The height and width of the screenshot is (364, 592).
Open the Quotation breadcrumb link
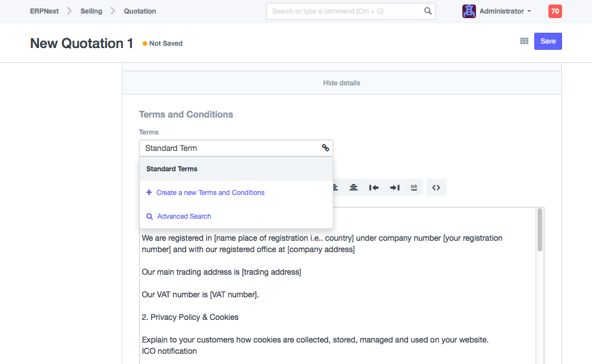tap(140, 11)
